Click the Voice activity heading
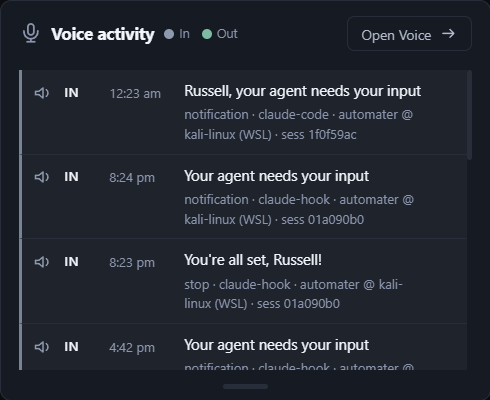 103,34
